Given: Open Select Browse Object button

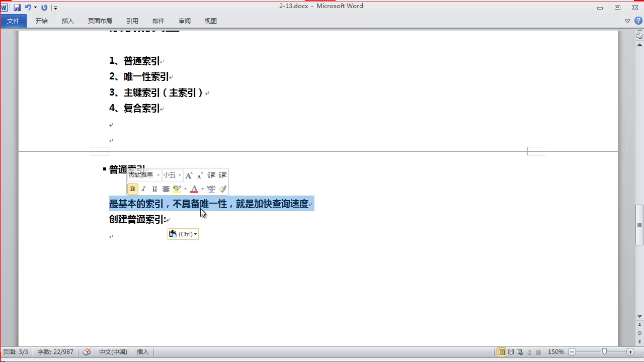Looking at the screenshot, I should click(x=639, y=333).
